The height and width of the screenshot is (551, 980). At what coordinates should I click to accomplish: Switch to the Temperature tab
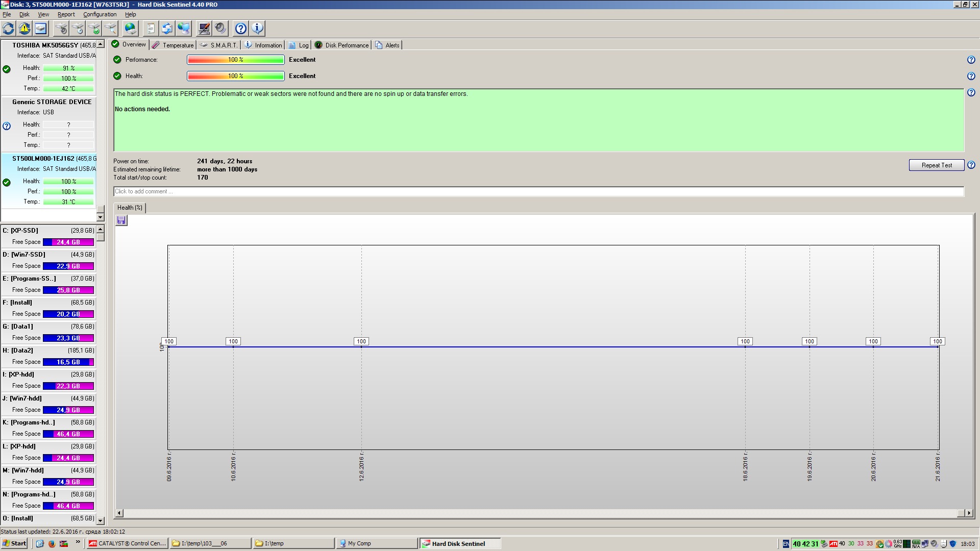click(173, 45)
